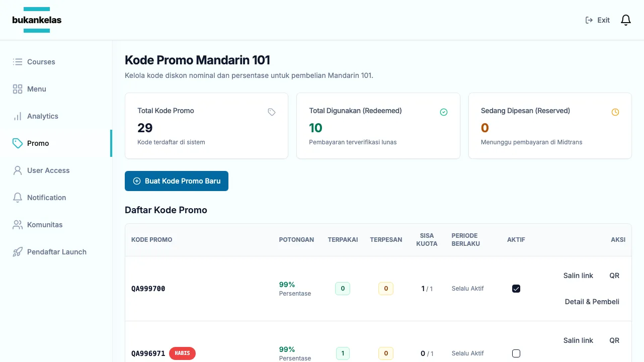Click the SISA KUOTA column header
Screen dimensions: 644x362
(x=427, y=240)
